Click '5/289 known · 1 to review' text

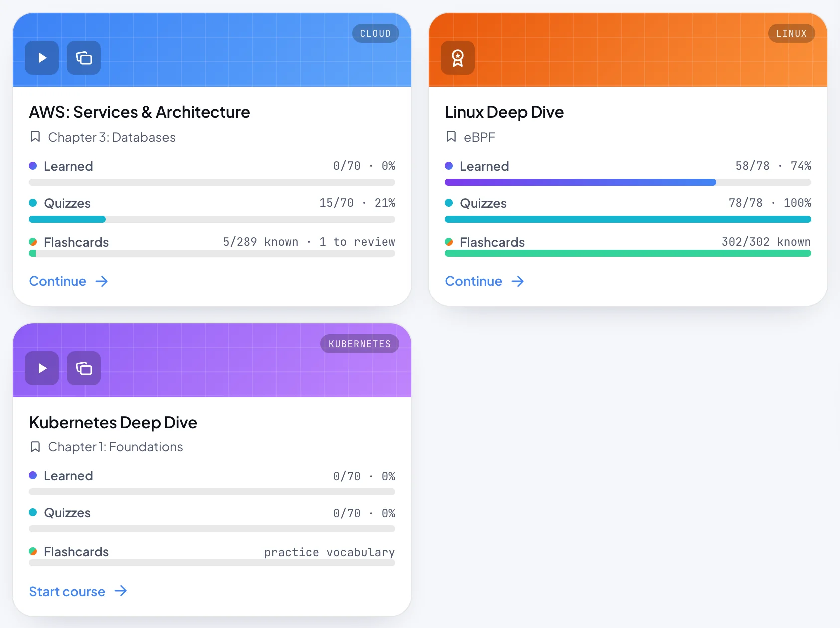[309, 242]
